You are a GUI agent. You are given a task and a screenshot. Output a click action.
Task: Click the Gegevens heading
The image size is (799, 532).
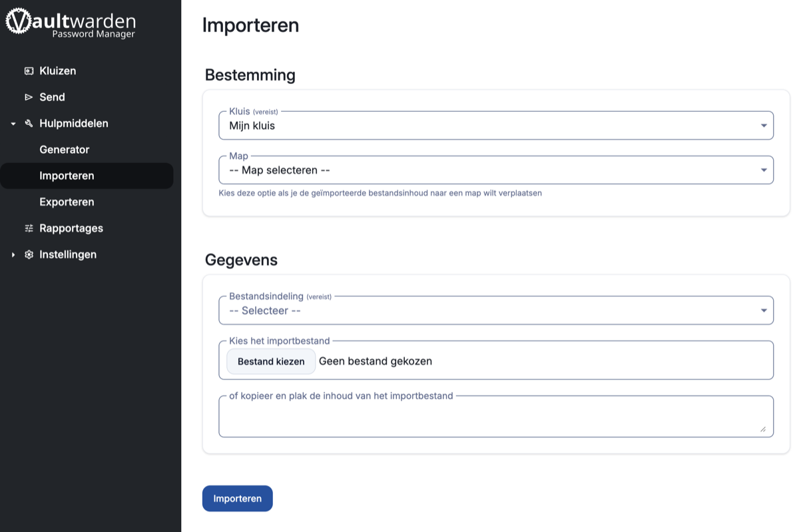tap(241, 260)
